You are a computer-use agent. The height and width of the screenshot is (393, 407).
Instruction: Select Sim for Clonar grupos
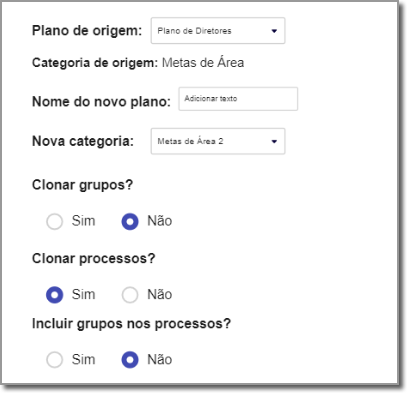tap(55, 221)
